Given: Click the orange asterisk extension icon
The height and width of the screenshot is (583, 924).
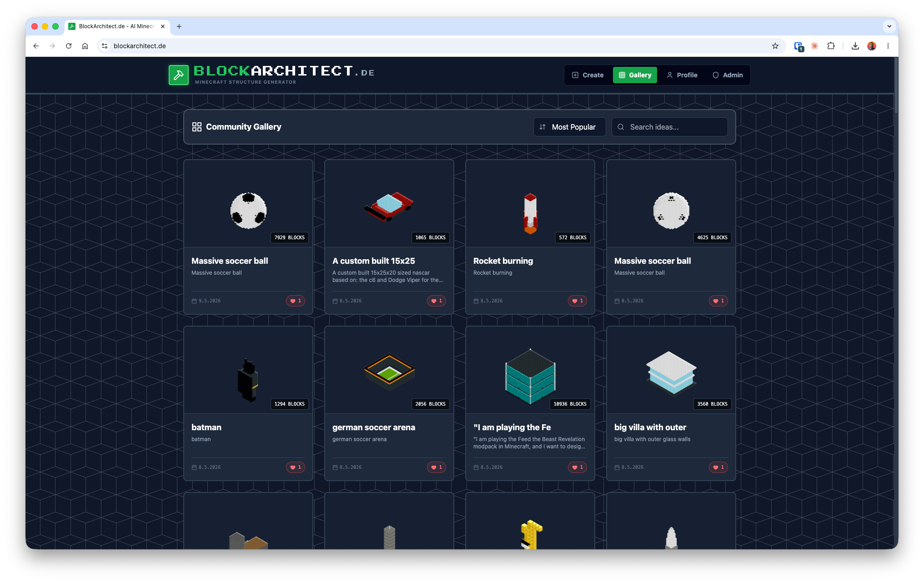Looking at the screenshot, I should pyautogui.click(x=814, y=46).
